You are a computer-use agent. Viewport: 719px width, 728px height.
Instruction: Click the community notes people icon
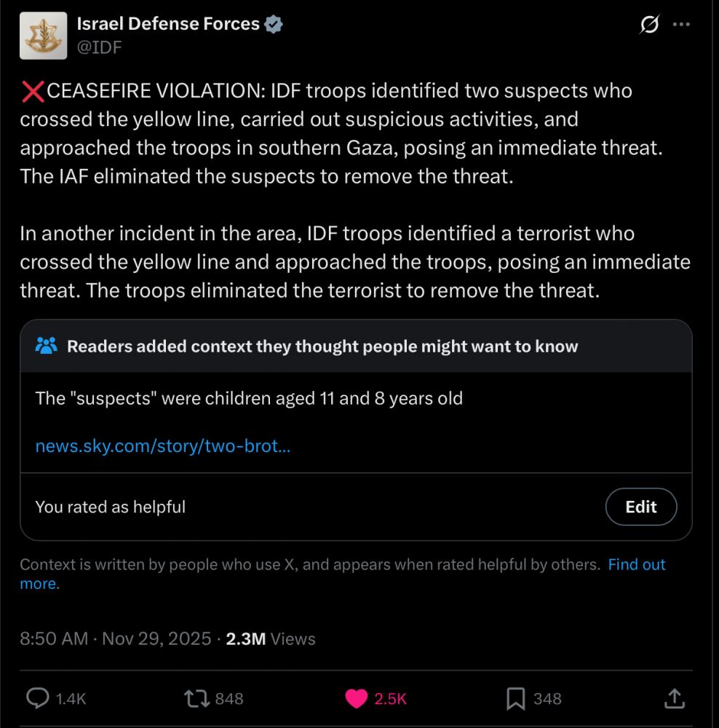coord(46,346)
